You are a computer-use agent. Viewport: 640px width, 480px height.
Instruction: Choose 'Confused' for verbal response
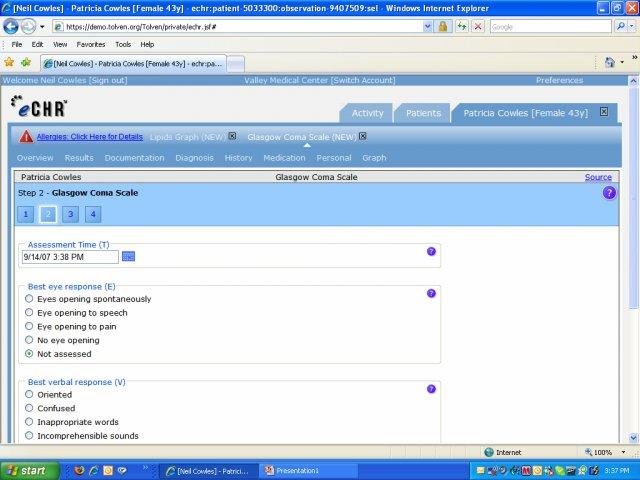click(29, 408)
